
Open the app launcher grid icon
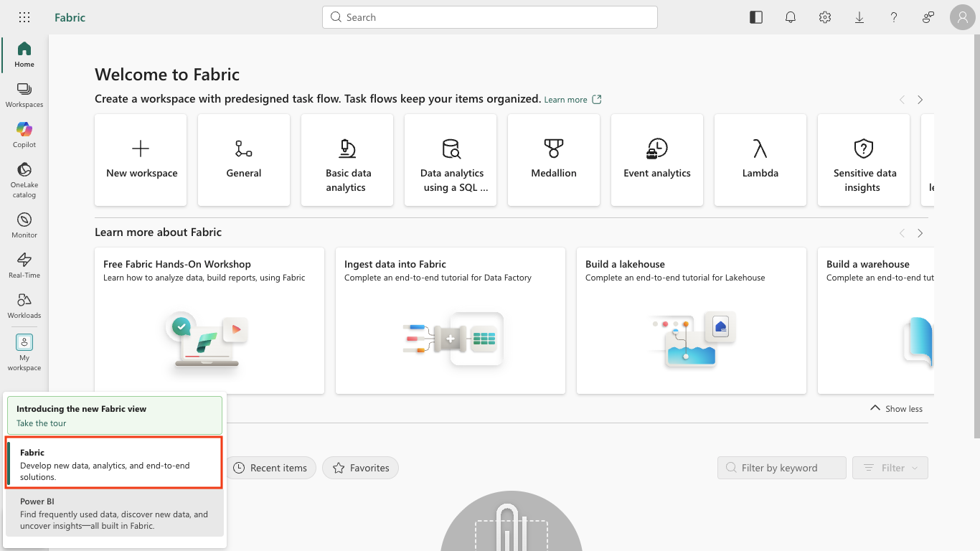[24, 17]
